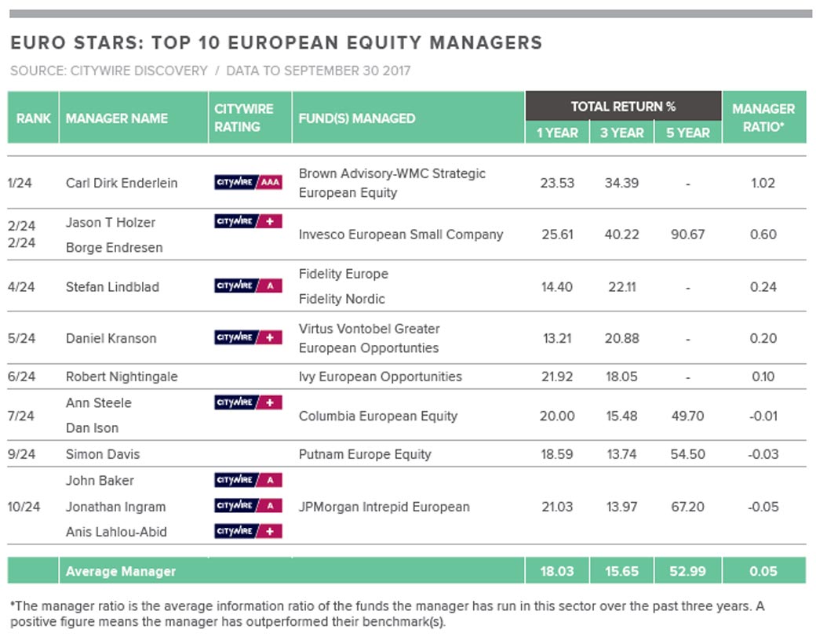Select the MANAGER NAME column header

tap(117, 118)
